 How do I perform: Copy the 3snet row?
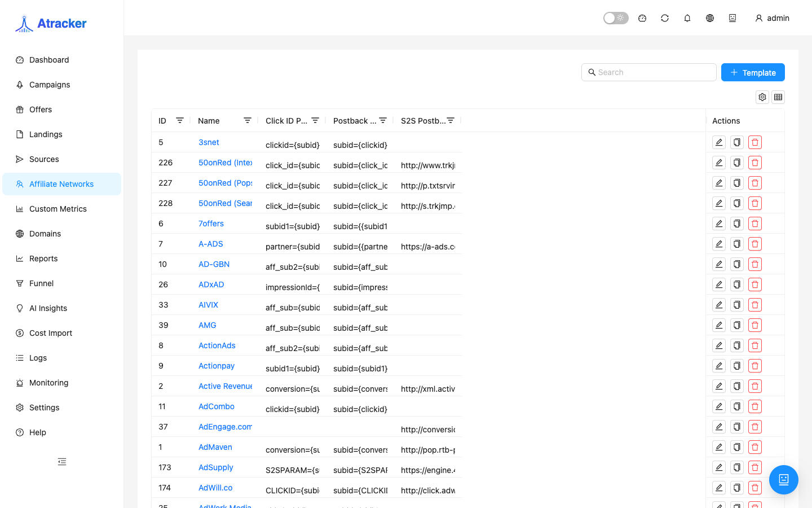(737, 142)
